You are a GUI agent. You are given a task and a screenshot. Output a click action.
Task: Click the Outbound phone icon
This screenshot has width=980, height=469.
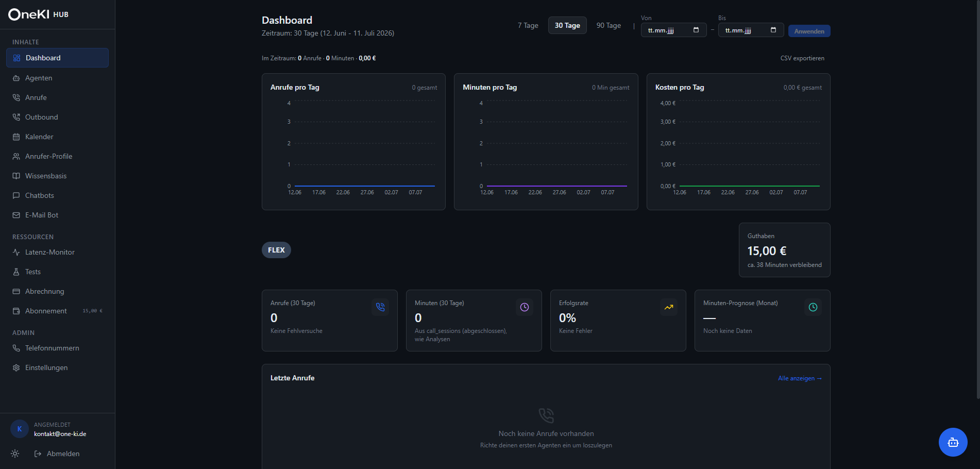pos(16,117)
